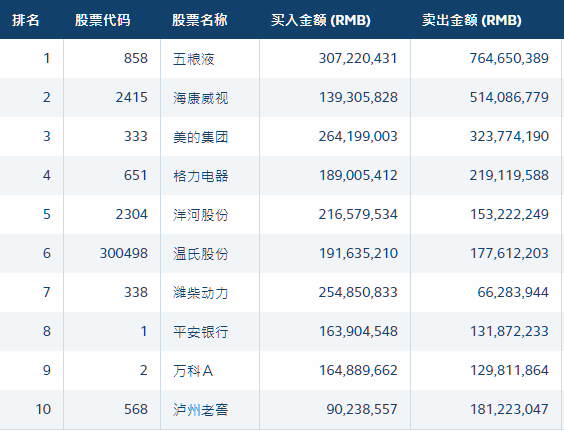The height and width of the screenshot is (431, 564).
Task: Click buy amount 191,635,210
Action: point(358,253)
